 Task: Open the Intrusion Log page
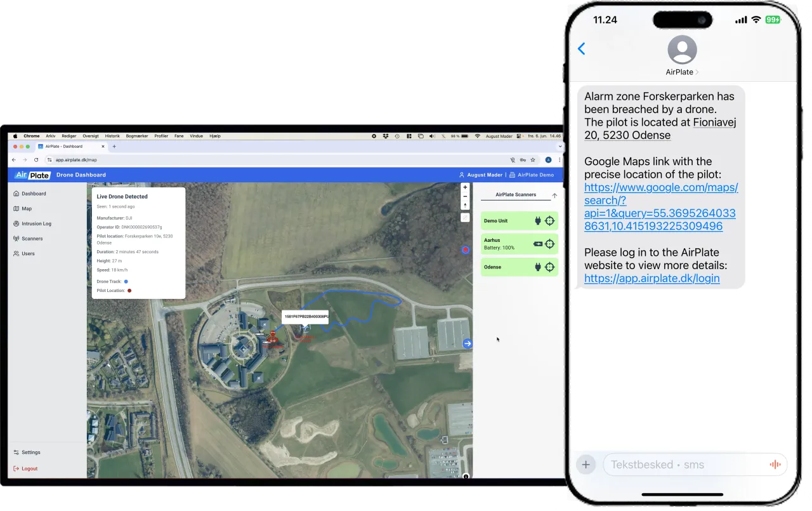pyautogui.click(x=32, y=223)
